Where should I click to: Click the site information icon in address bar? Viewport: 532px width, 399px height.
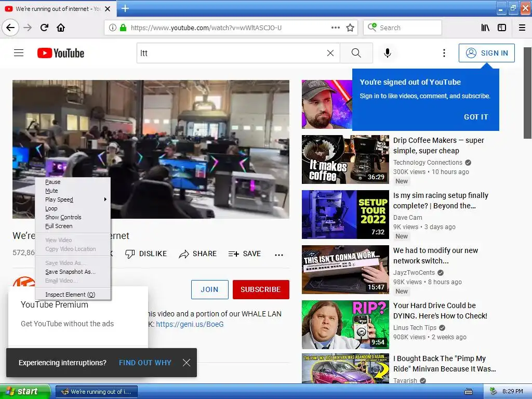(112, 28)
